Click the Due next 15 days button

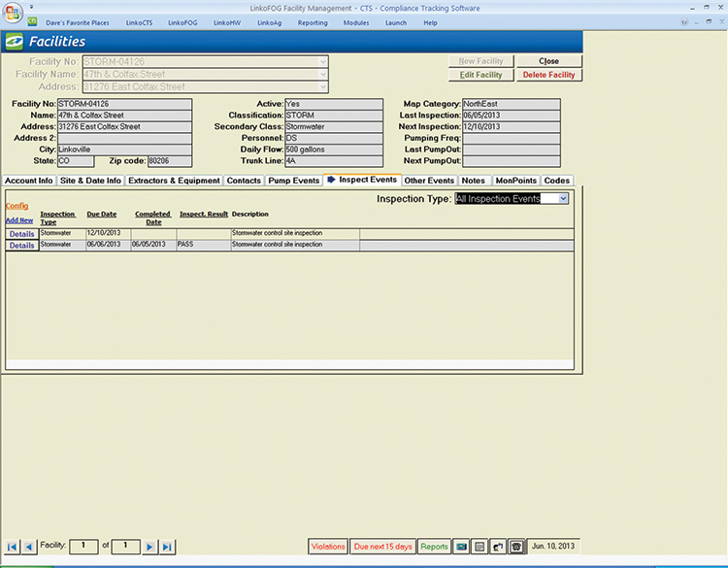click(x=382, y=547)
